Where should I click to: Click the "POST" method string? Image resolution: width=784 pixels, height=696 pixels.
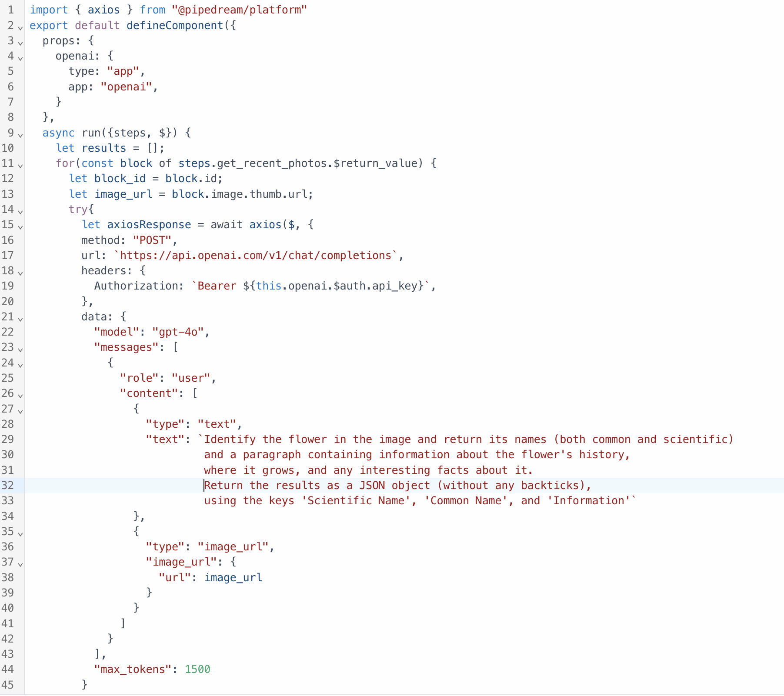coord(152,240)
